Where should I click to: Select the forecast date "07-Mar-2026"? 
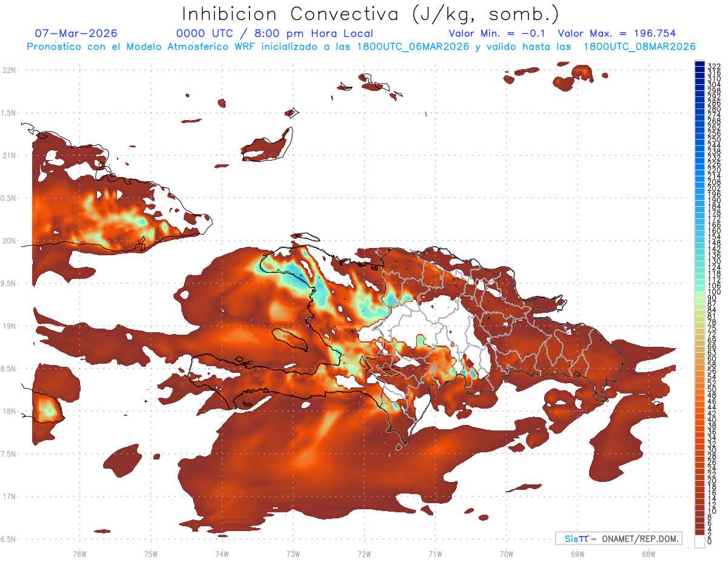coord(76,33)
